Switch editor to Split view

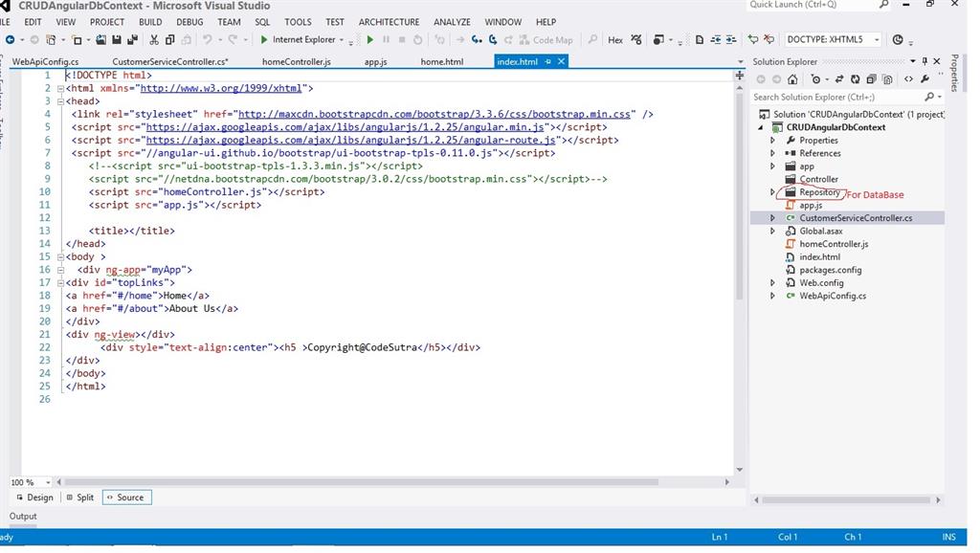80,498
